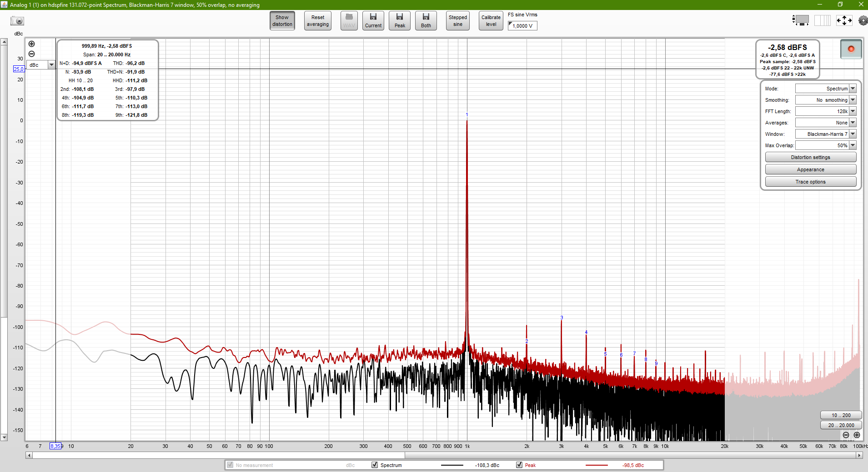The height and width of the screenshot is (472, 868).
Task: Click the Spectrum legend value -108,3 dBc
Action: [x=487, y=465]
